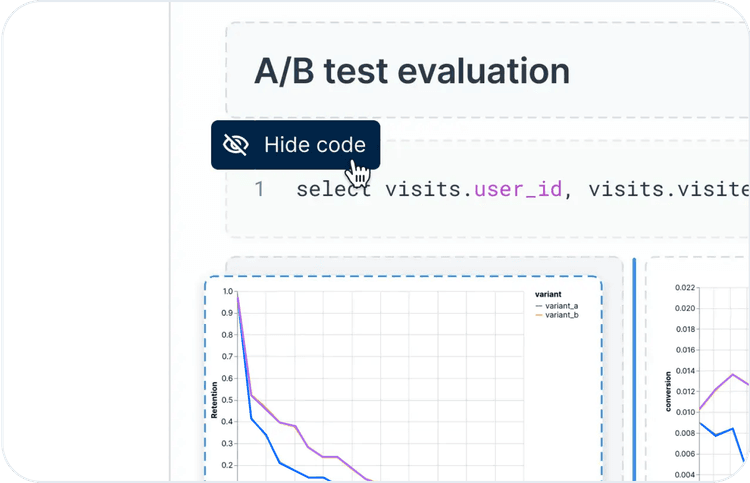Click line number 1 in code cell
Image resolution: width=750 pixels, height=483 pixels.
pyautogui.click(x=260, y=188)
